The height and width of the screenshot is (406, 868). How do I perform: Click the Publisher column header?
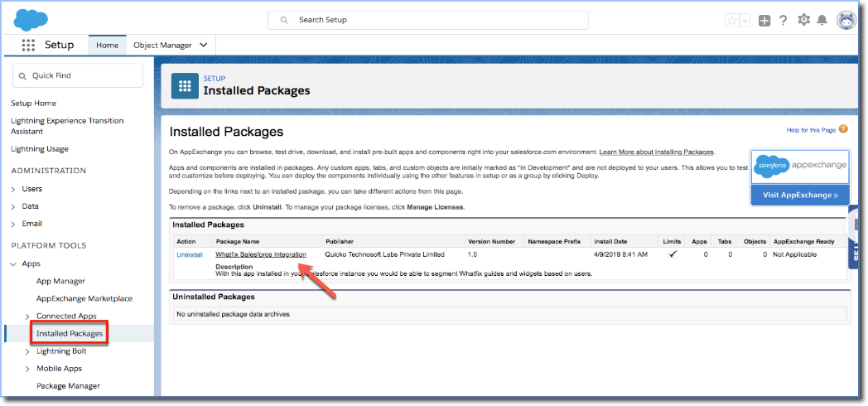340,241
